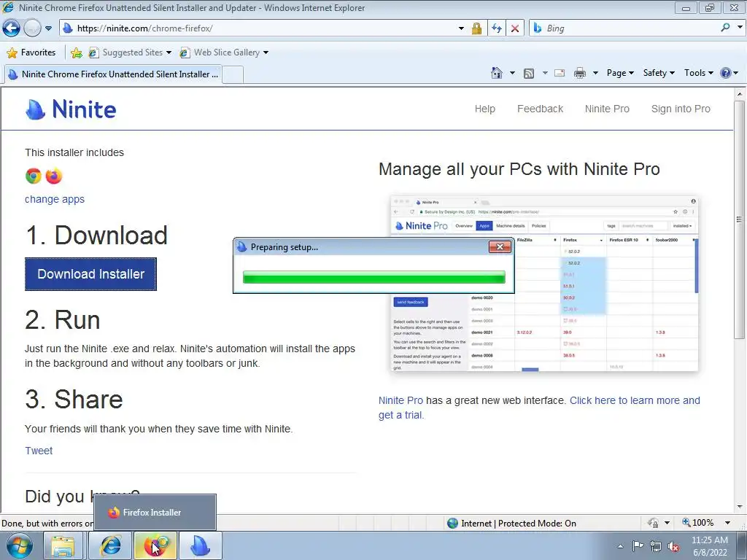Click Internet Explorer taskbar icon
747x560 pixels.
pos(110,545)
